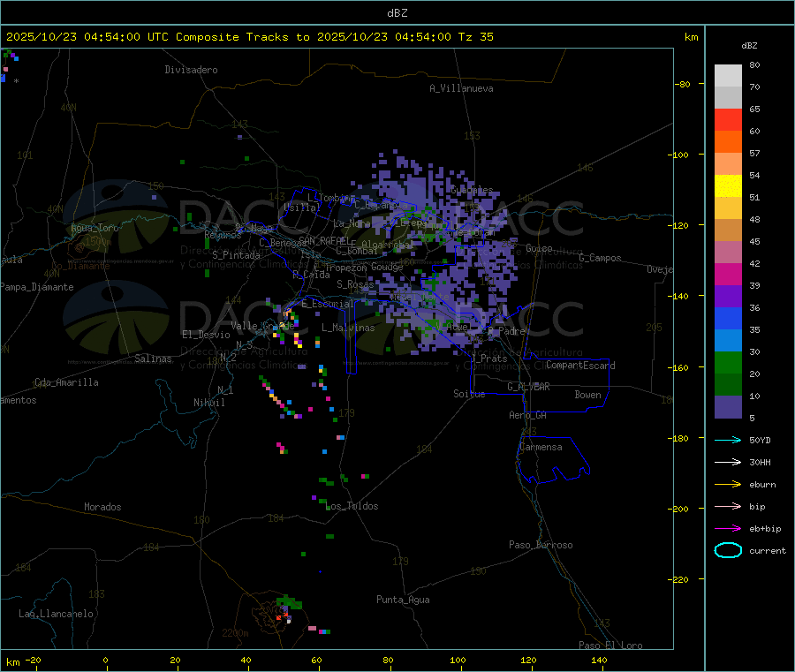Click the 'Divisadero' map label

[x=191, y=70]
